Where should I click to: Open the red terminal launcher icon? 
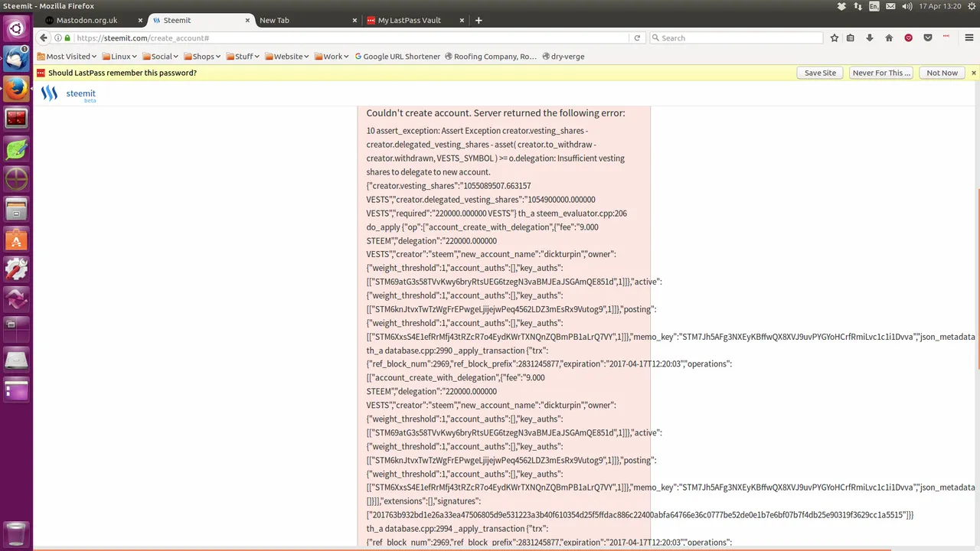[x=16, y=119]
